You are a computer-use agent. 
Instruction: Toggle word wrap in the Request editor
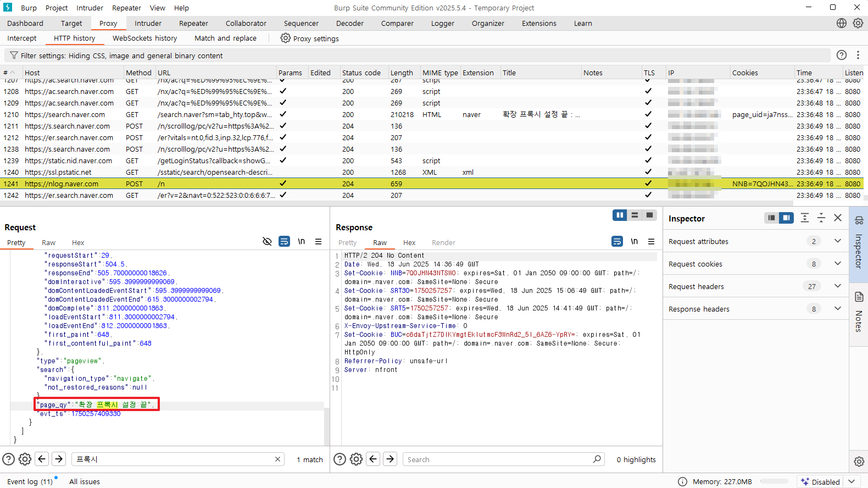tap(284, 241)
